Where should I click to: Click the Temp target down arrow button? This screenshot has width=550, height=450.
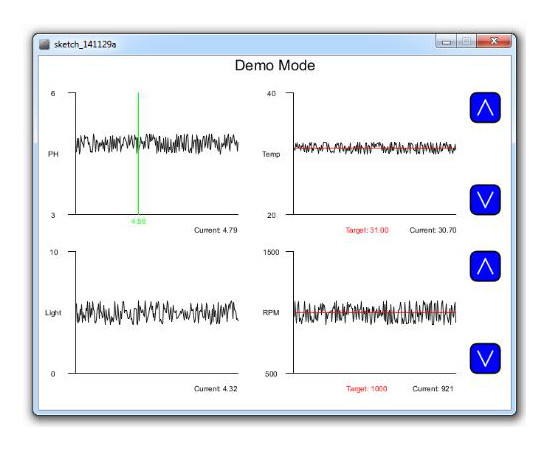pyautogui.click(x=485, y=200)
